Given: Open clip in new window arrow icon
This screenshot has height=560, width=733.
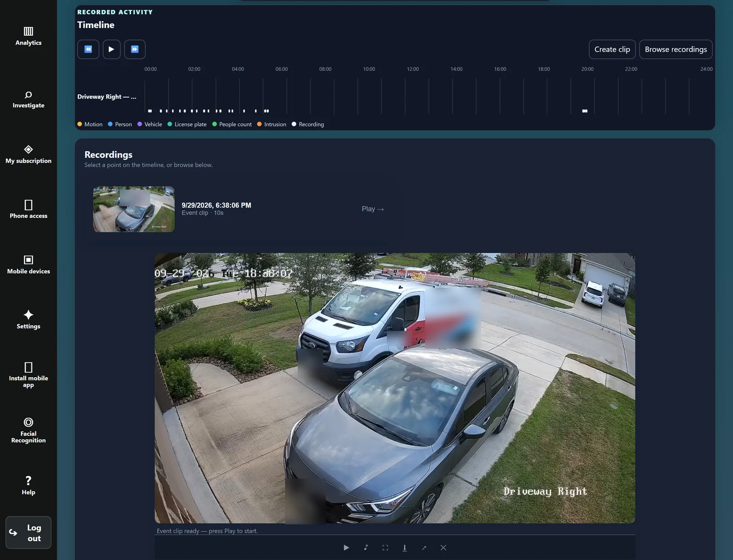Looking at the screenshot, I should tap(424, 548).
